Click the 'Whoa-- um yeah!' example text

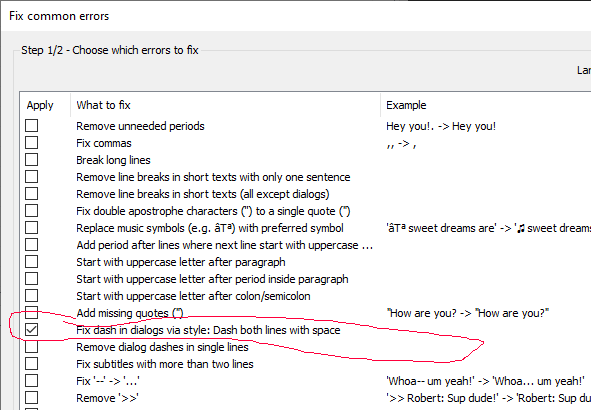click(485, 381)
